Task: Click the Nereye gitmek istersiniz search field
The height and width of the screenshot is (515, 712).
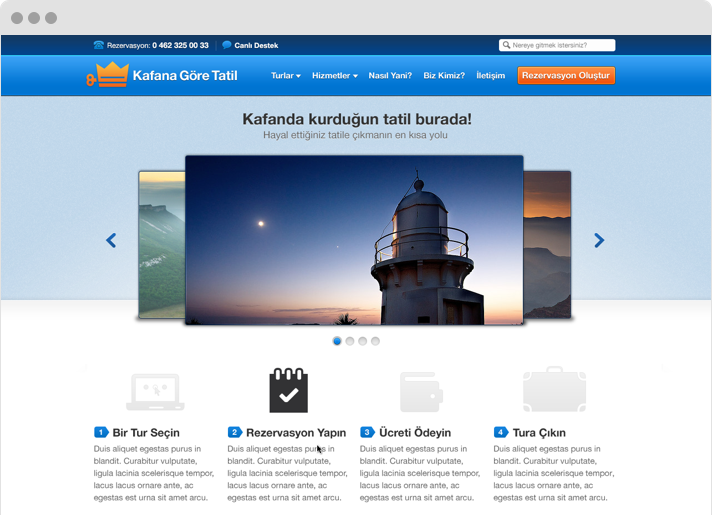Action: click(x=562, y=45)
